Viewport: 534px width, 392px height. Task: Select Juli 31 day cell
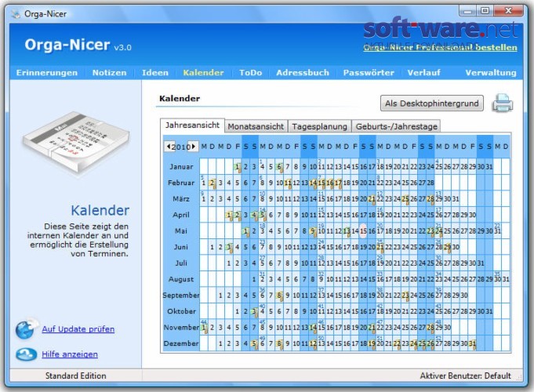[481, 263]
